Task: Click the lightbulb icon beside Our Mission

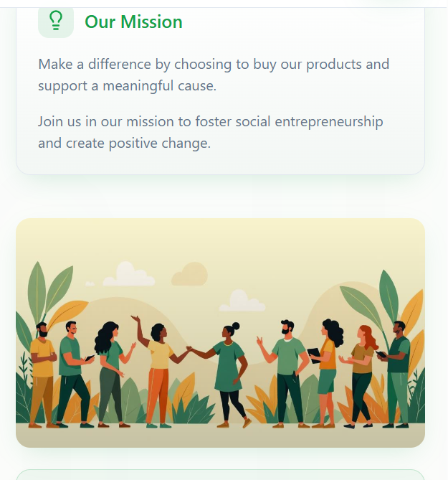Action: 55,21
